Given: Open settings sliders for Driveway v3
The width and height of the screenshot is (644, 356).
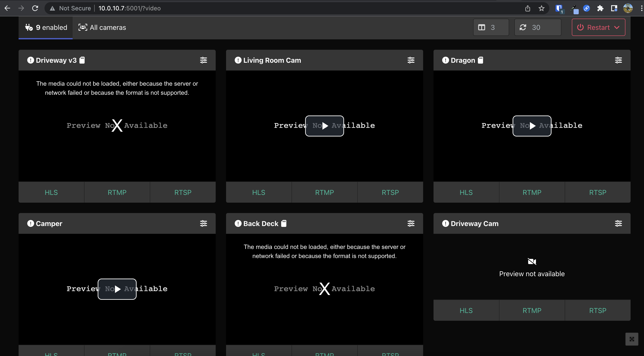Looking at the screenshot, I should point(204,60).
